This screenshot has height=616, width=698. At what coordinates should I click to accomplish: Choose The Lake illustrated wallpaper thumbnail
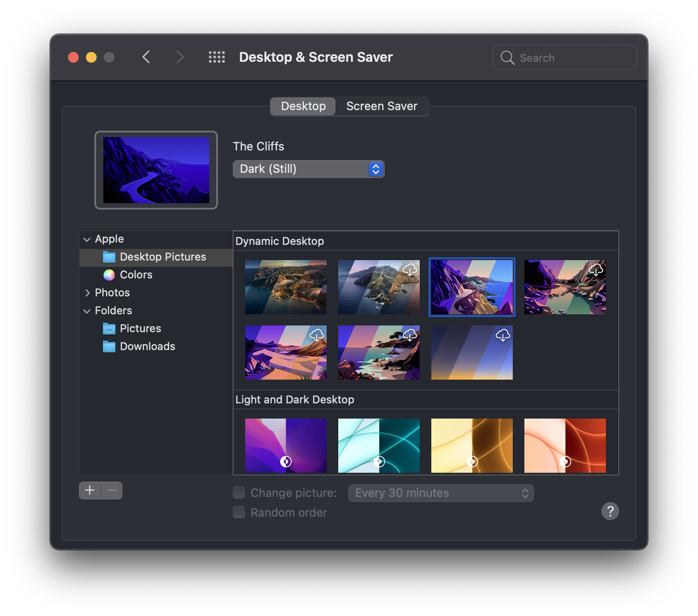(565, 287)
